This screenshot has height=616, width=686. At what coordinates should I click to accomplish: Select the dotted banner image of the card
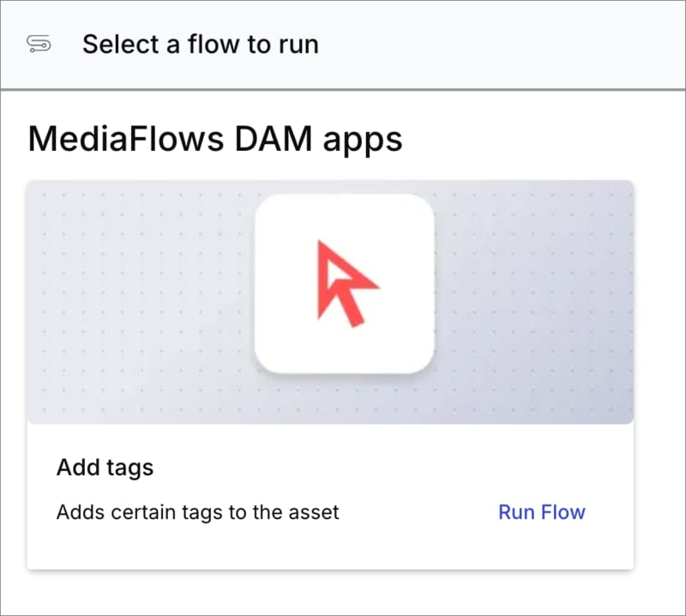point(129,300)
